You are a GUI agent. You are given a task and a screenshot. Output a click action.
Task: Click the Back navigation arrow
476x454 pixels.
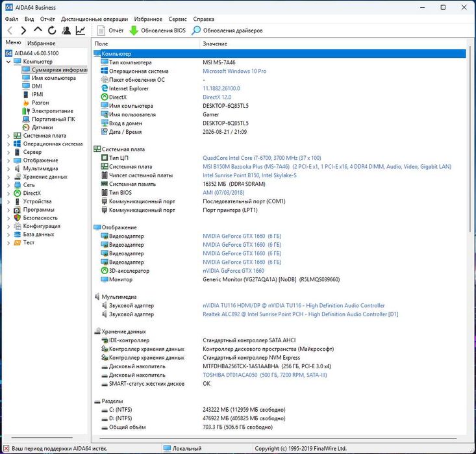click(10, 31)
